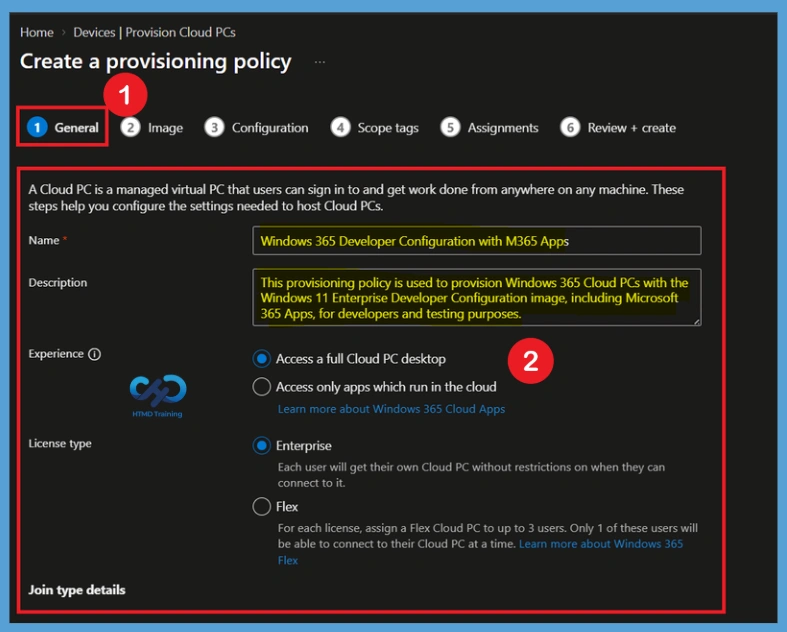Open the ellipsis menu beside page title

(x=320, y=62)
